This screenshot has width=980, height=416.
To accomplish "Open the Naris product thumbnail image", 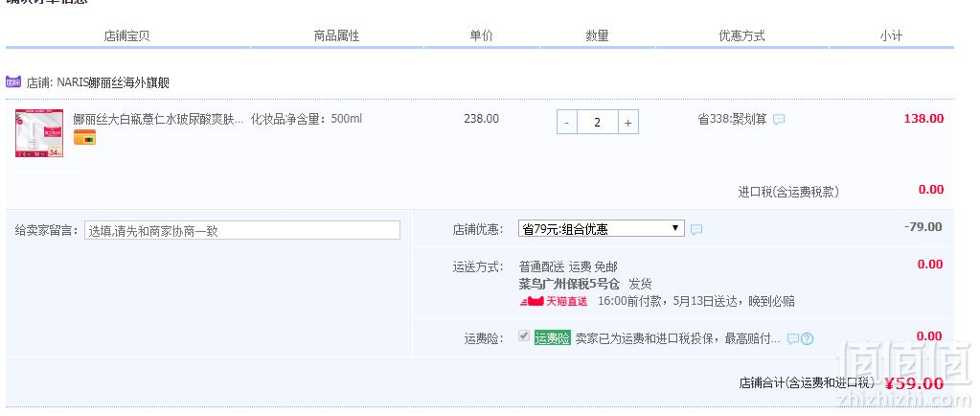I will [x=39, y=133].
